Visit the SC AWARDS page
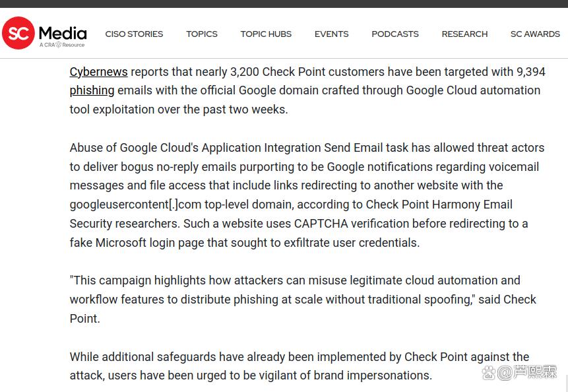The height and width of the screenshot is (392, 568). tap(535, 34)
